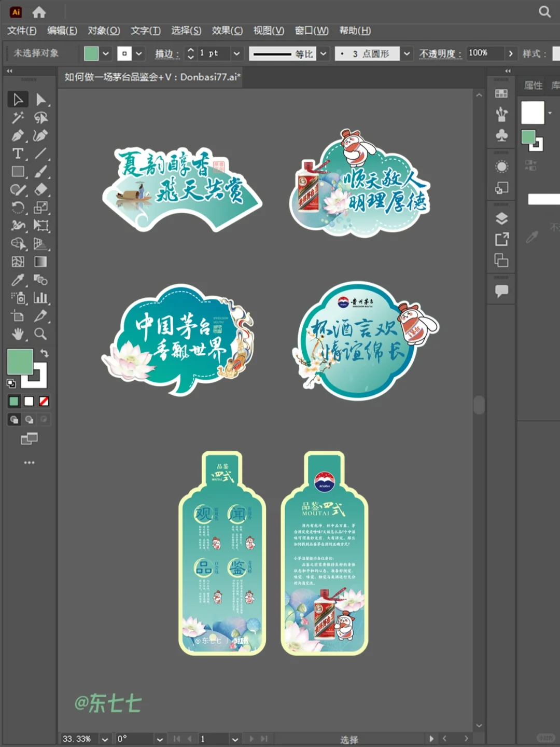Activate the Type tool
560x747 pixels.
pyautogui.click(x=18, y=154)
